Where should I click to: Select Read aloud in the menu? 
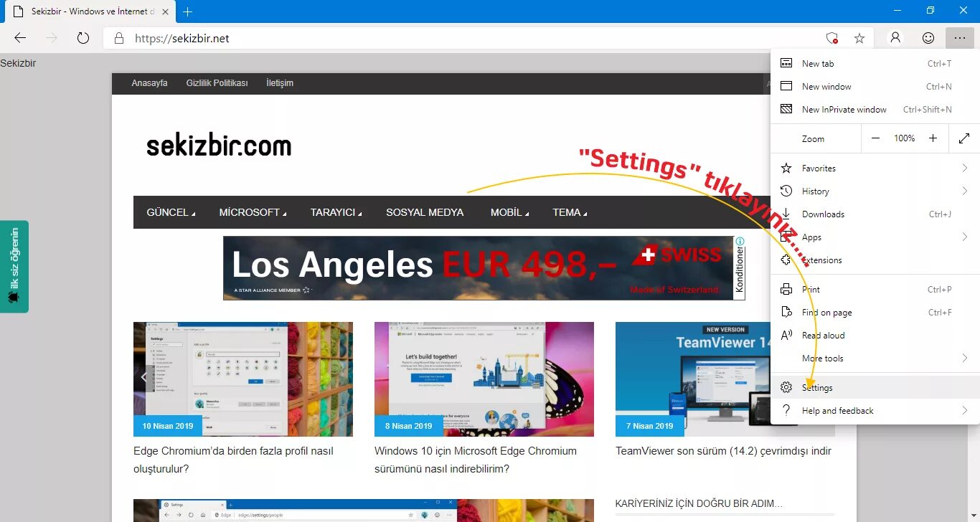pos(875,336)
